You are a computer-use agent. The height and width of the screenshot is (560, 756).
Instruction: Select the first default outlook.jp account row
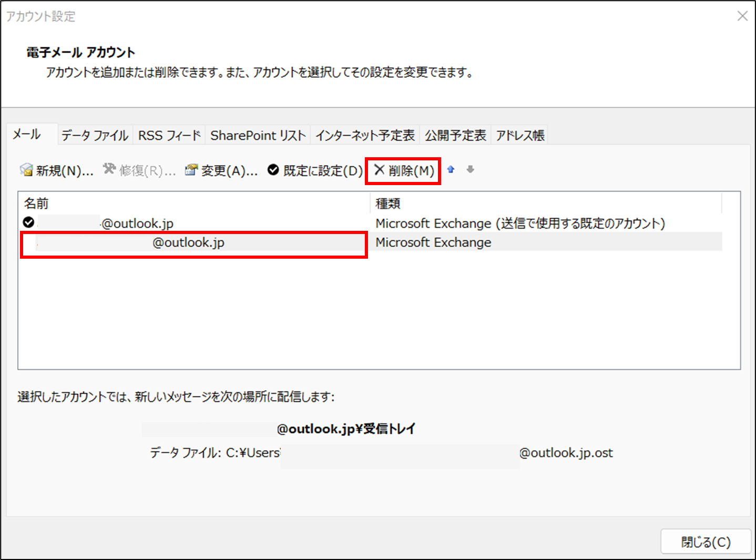pyautogui.click(x=137, y=223)
